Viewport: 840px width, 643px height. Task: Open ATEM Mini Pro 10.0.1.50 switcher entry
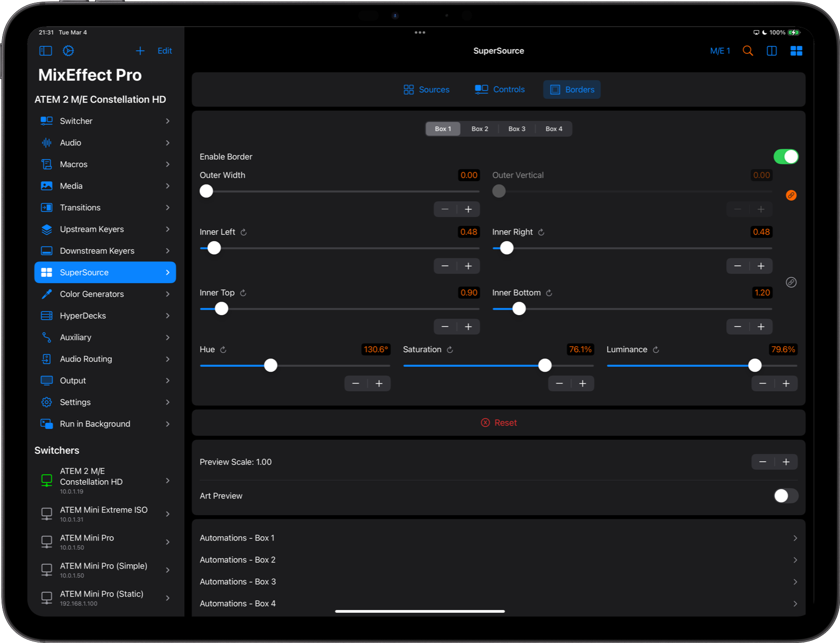click(x=105, y=542)
